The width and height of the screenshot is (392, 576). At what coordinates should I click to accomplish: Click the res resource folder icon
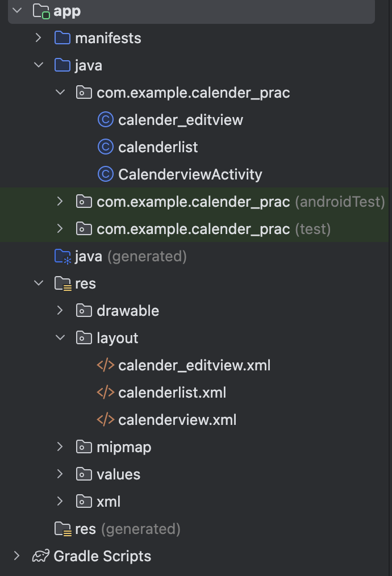[63, 283]
